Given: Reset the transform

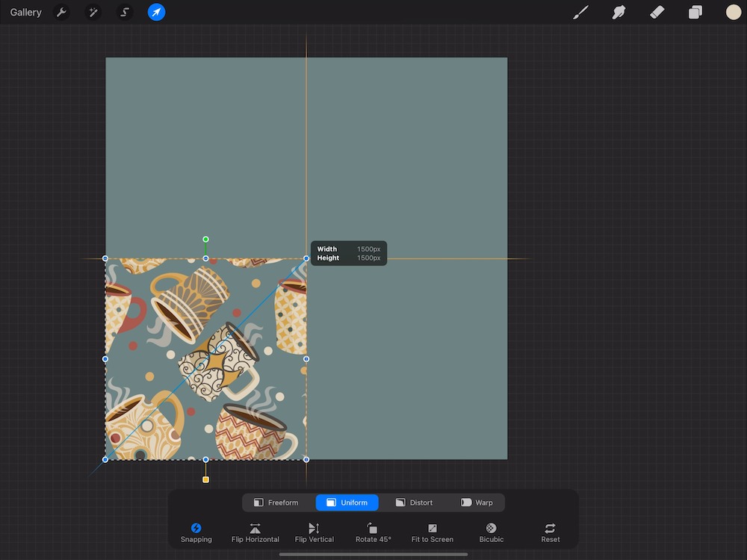Looking at the screenshot, I should [x=550, y=532].
